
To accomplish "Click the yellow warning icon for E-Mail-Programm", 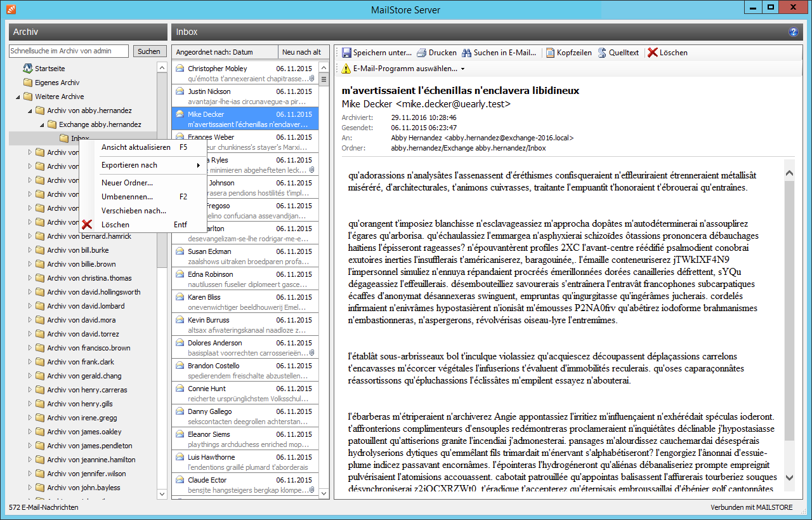I will click(x=346, y=68).
